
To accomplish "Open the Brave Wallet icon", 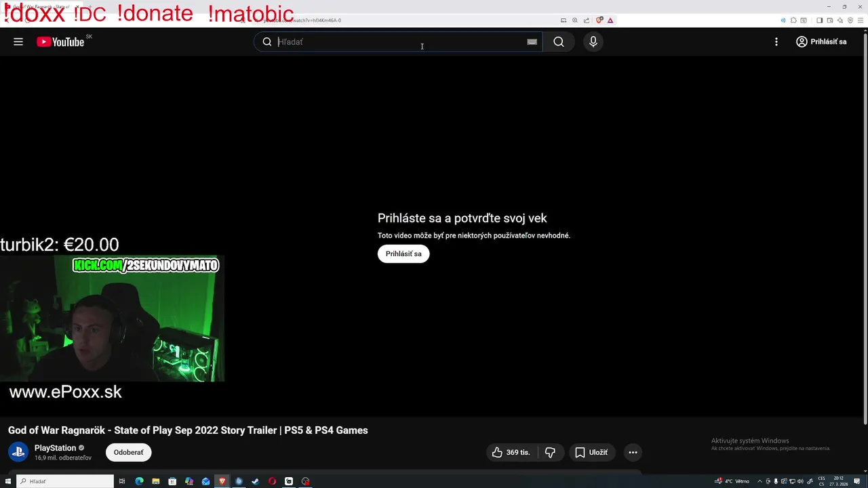I will click(830, 20).
